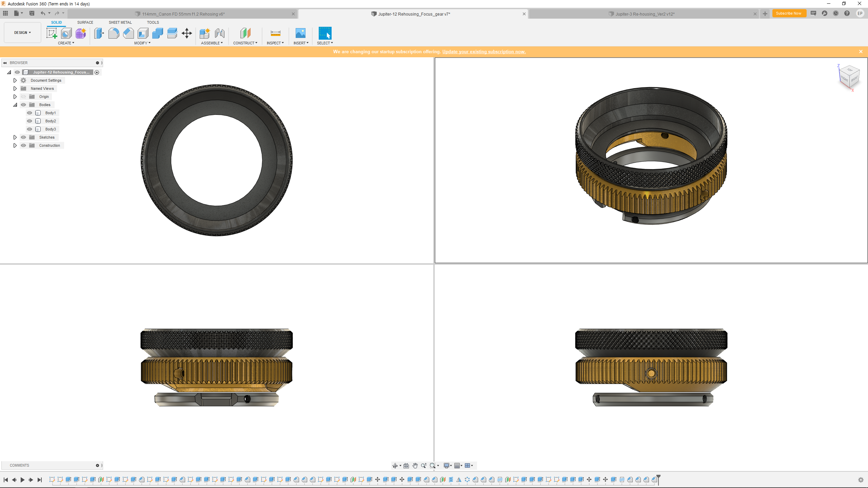Image resolution: width=868 pixels, height=488 pixels.
Task: Switch to Jupiter-3 Re-housing document tab
Action: pyautogui.click(x=644, y=14)
